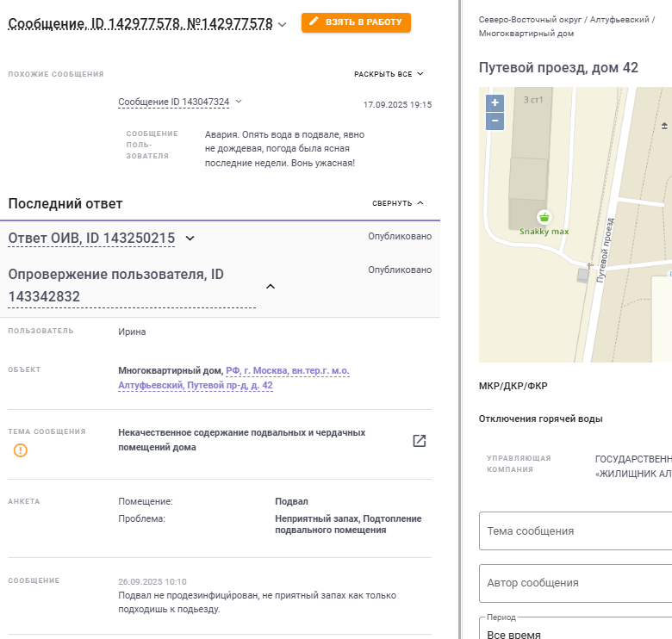672x639 pixels.
Task: Expand similar message ID 143047324
Action: [x=239, y=102]
